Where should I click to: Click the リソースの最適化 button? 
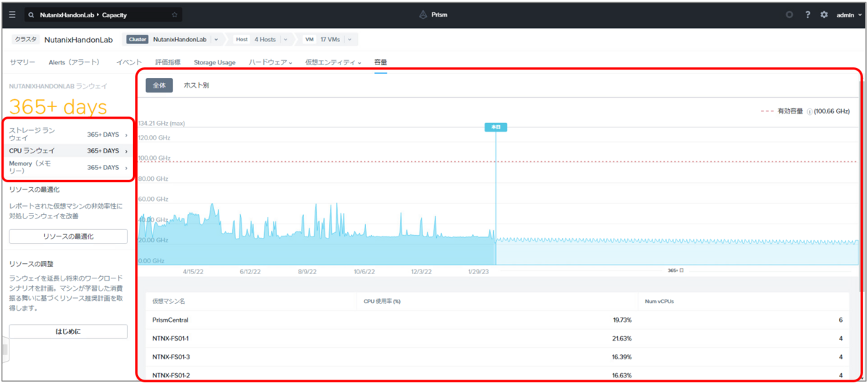coord(68,236)
